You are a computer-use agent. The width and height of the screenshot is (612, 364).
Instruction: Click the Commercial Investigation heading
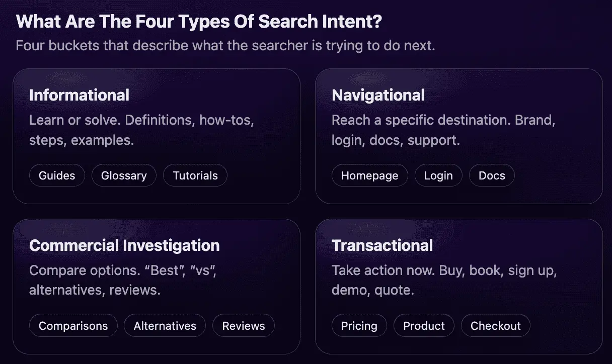click(x=124, y=245)
